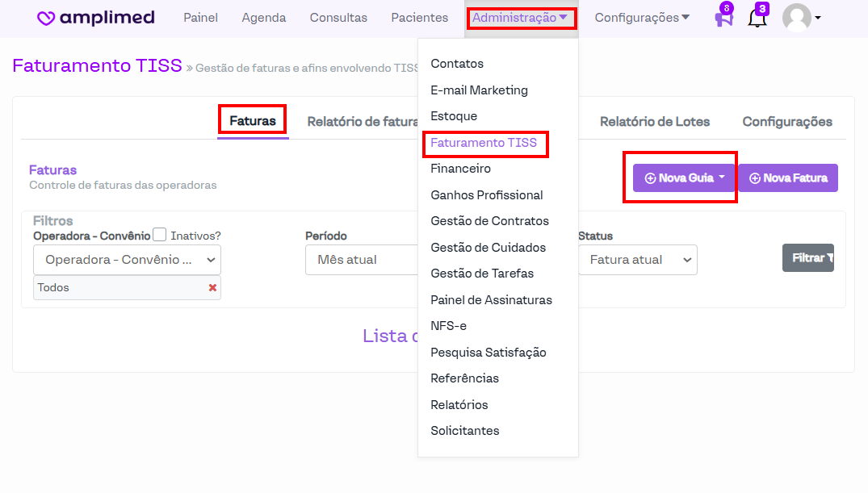Viewport: 868px width, 493px height.
Task: Expand the Nova Guia dropdown button
Action: (x=684, y=178)
